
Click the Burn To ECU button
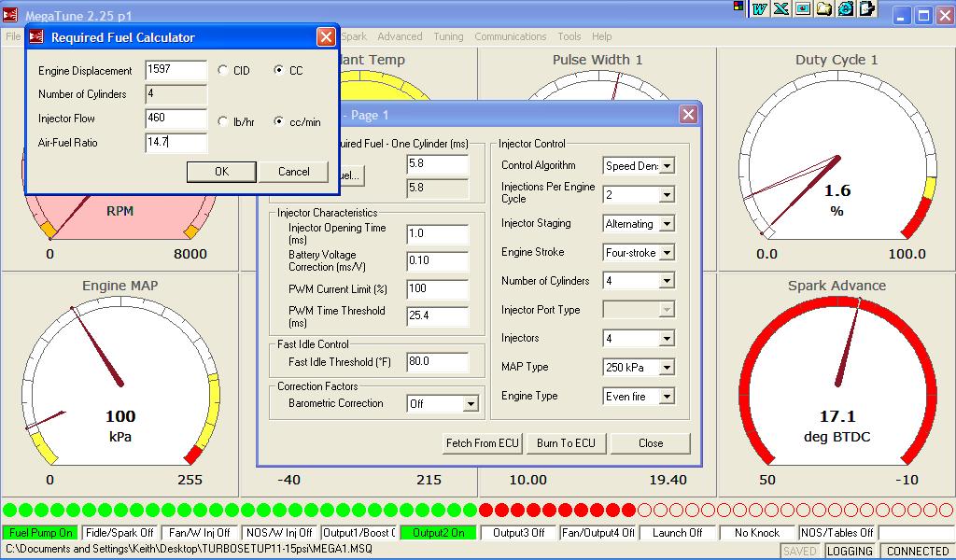[x=566, y=443]
